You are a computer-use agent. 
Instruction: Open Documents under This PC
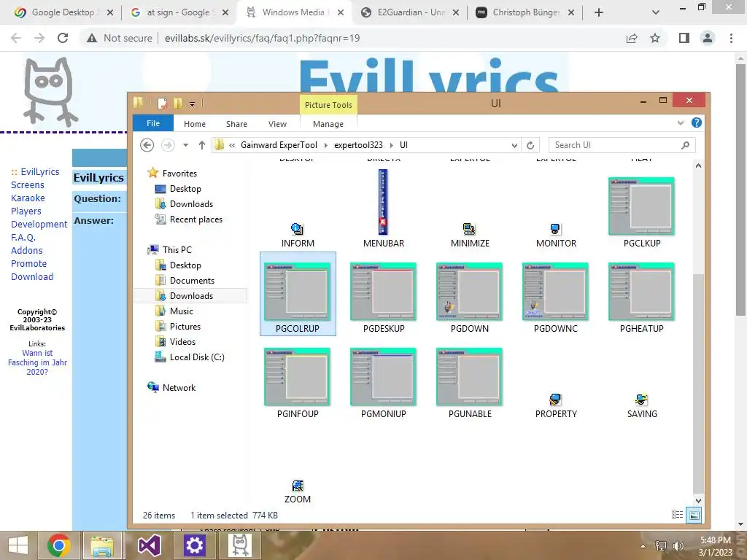point(192,281)
